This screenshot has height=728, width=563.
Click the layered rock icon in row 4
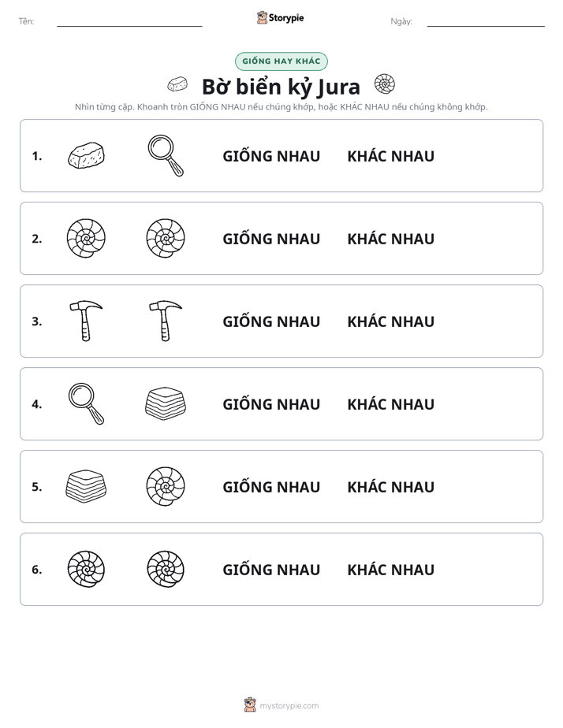click(x=166, y=403)
